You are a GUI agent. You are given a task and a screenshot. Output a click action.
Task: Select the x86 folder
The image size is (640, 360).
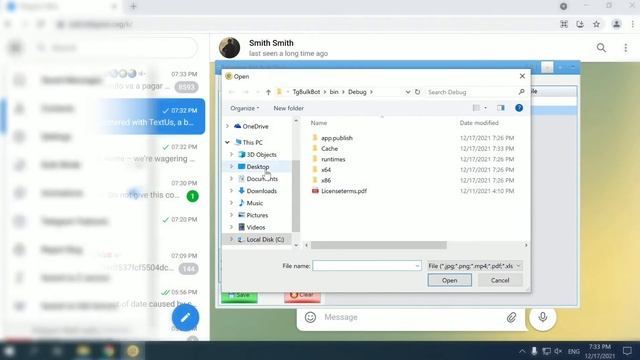326,180
